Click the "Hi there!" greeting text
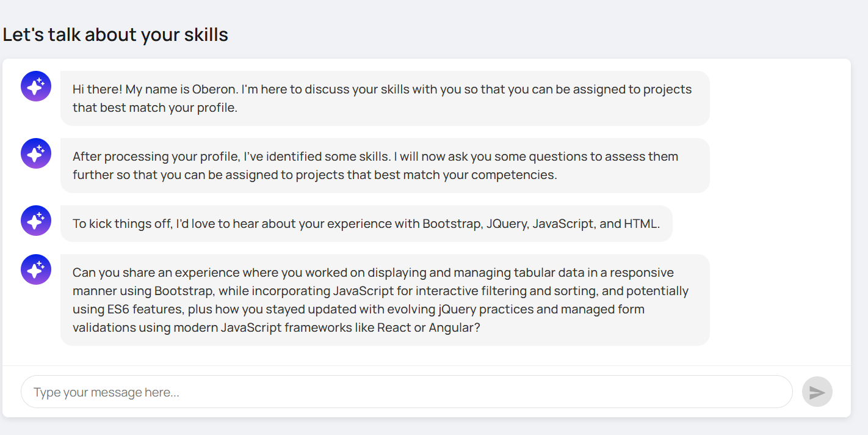The height and width of the screenshot is (435, 868). [x=98, y=89]
